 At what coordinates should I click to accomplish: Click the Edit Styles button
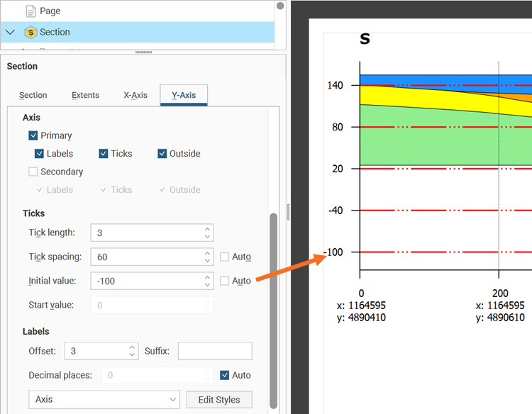[x=218, y=400]
